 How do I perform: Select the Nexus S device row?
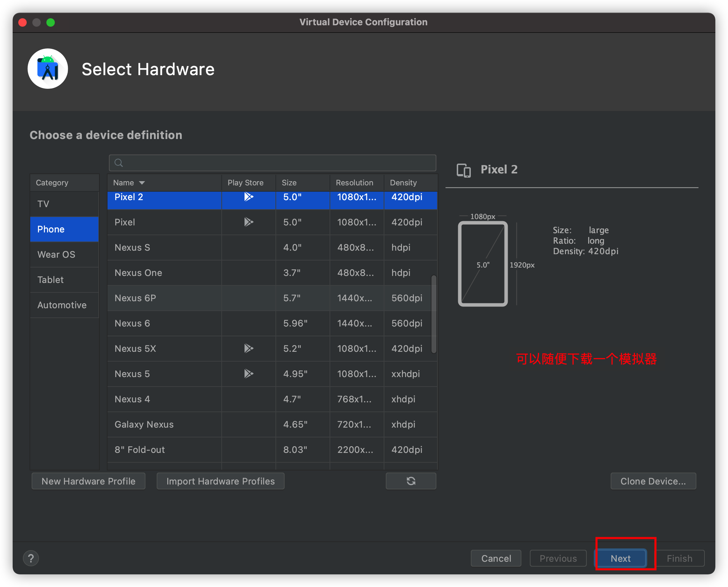[272, 248]
